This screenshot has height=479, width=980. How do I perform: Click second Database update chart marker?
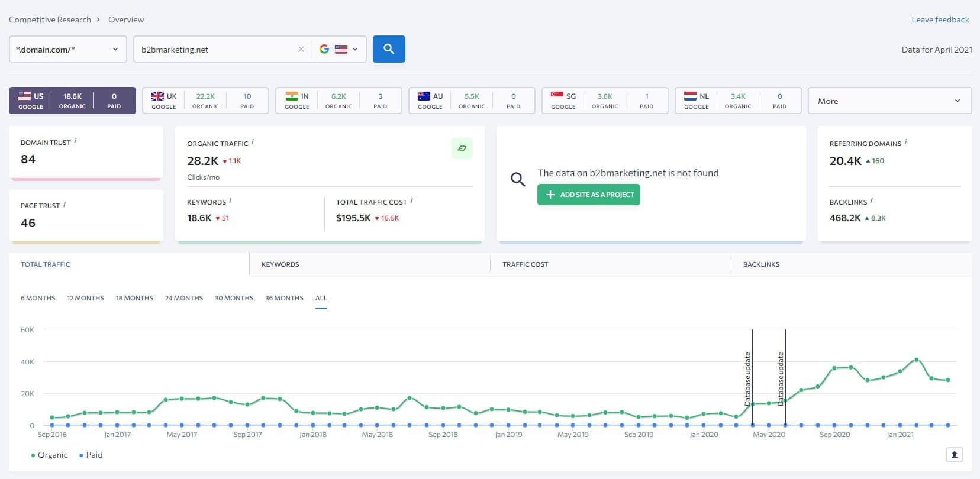click(x=781, y=378)
